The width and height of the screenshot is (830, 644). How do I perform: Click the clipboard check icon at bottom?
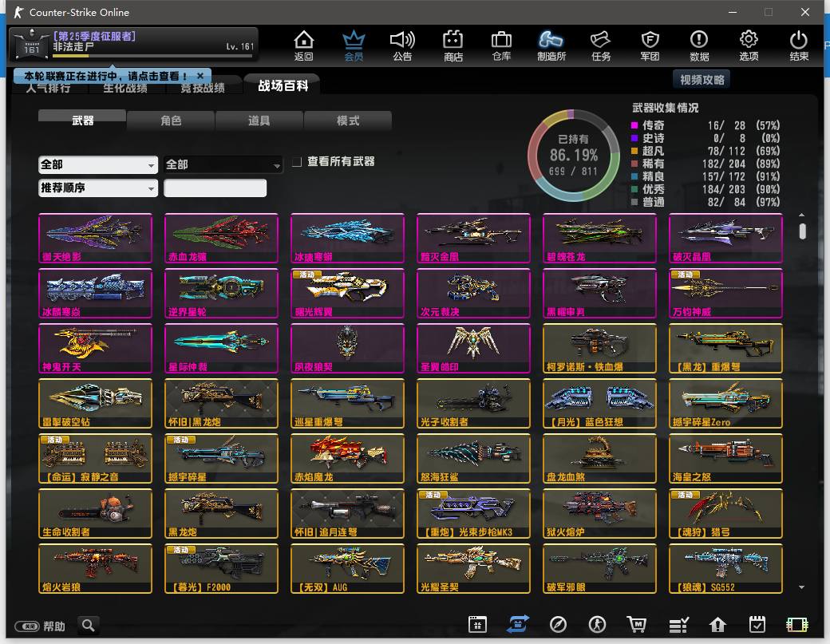tap(757, 624)
